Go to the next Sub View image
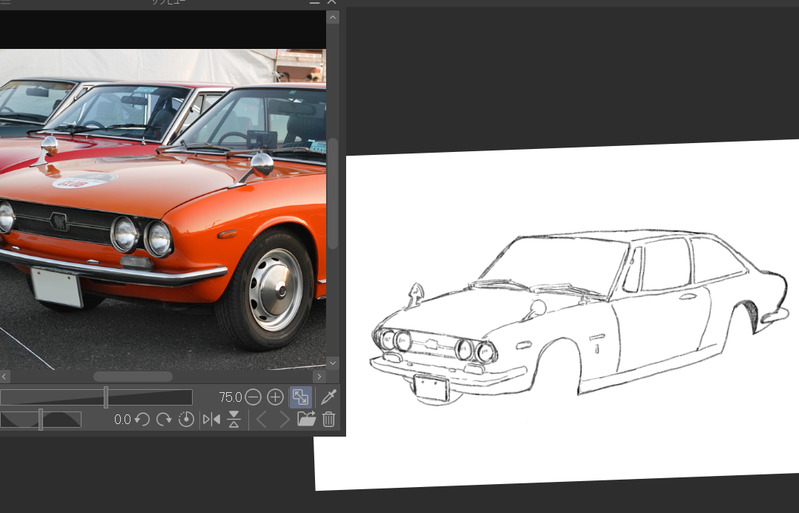The height and width of the screenshot is (513, 799). click(x=284, y=420)
